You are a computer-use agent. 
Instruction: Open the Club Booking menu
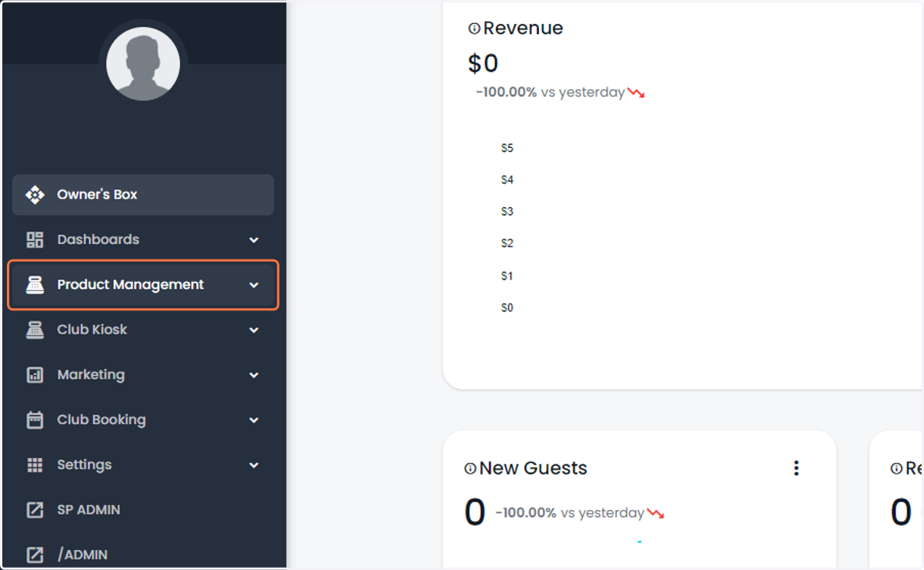(x=143, y=420)
